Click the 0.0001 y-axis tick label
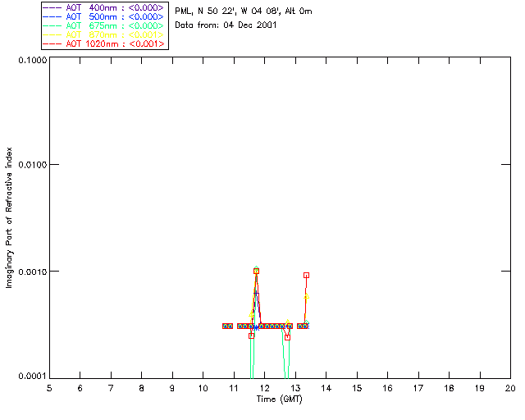This screenshot has width=525, height=420. [x=32, y=377]
